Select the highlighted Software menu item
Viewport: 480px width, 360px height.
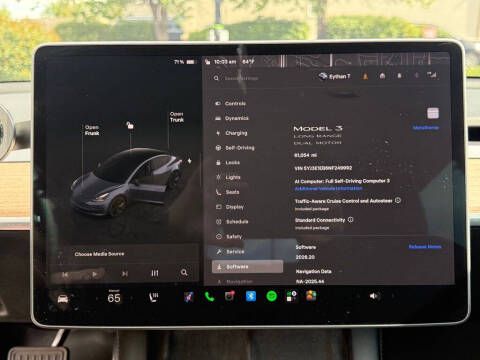tap(247, 267)
